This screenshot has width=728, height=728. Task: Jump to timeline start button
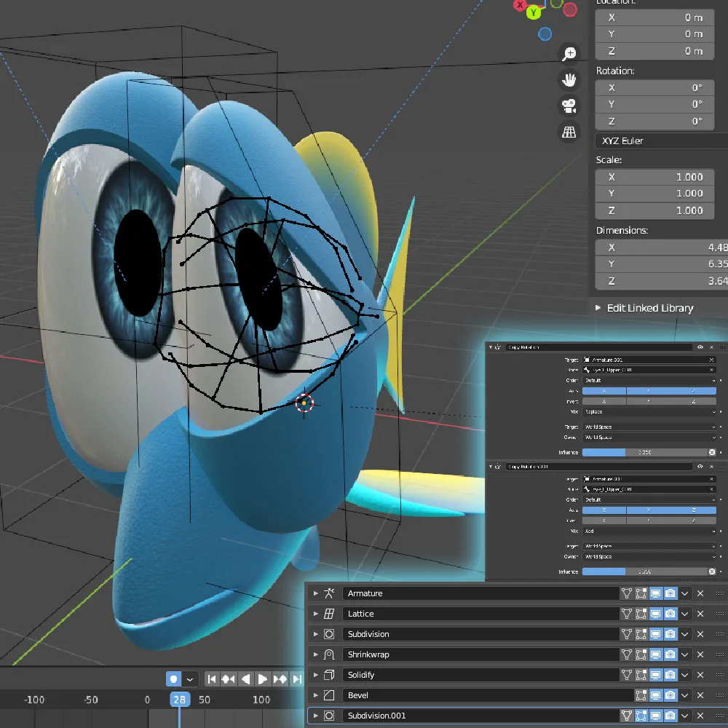pos(212,679)
